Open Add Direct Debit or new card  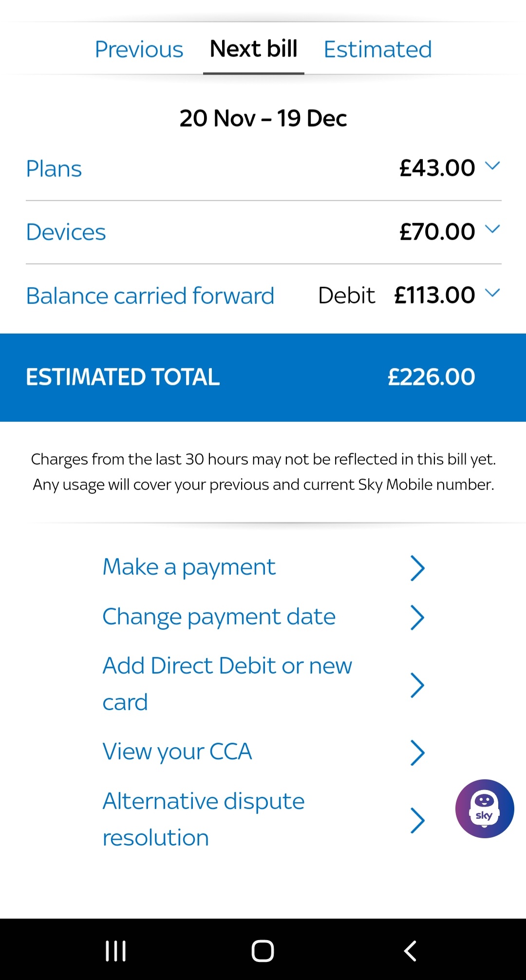tap(227, 683)
